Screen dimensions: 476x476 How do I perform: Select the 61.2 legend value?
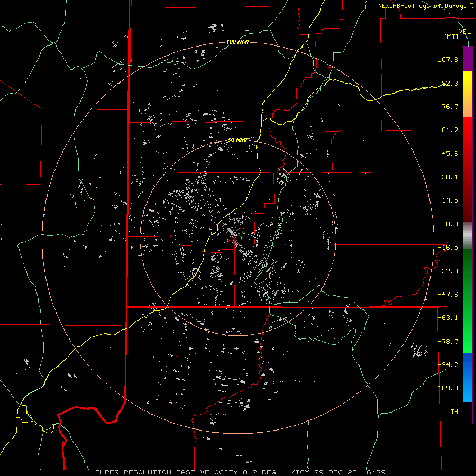pos(450,130)
